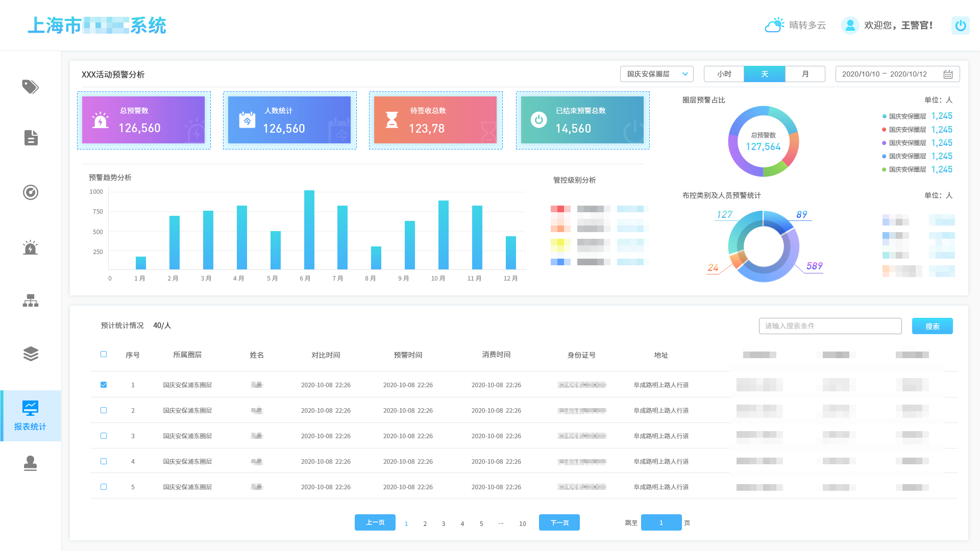The width and height of the screenshot is (980, 551).
Task: Open the calendar icon in date range
Action: (x=948, y=74)
